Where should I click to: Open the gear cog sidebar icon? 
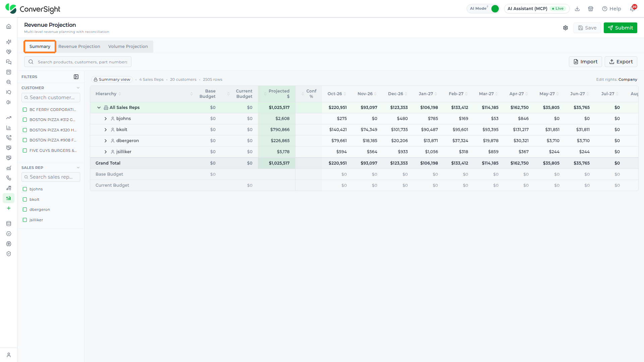tap(9, 244)
